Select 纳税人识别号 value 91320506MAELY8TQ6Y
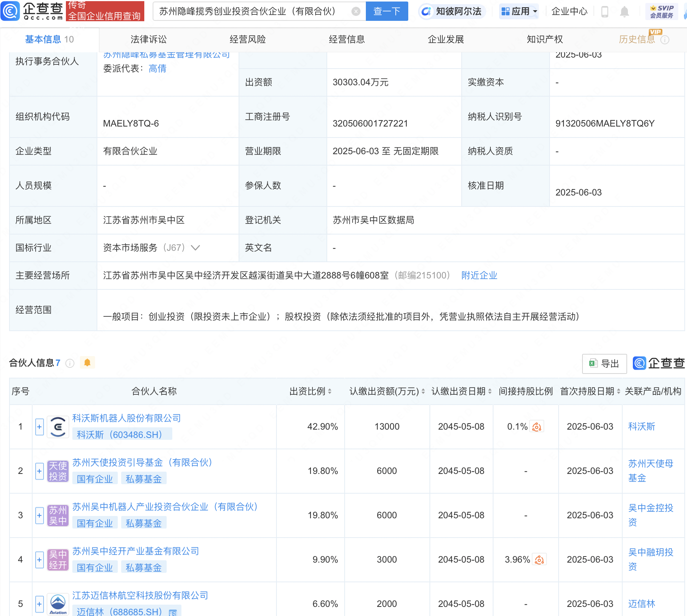687x616 pixels. (605, 124)
